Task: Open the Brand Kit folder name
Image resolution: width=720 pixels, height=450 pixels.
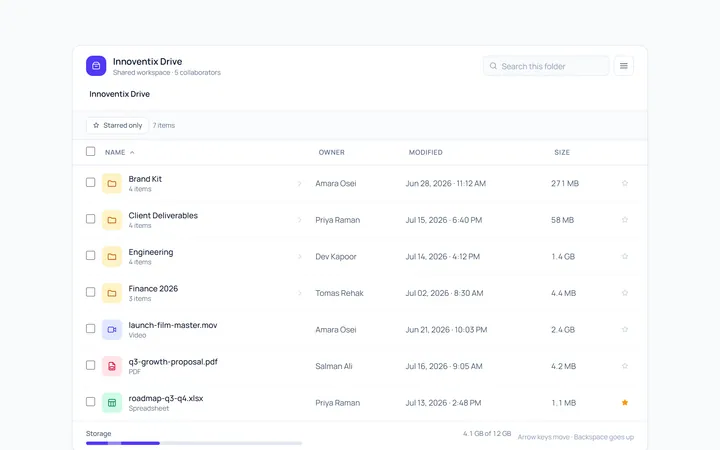Action: (x=145, y=179)
